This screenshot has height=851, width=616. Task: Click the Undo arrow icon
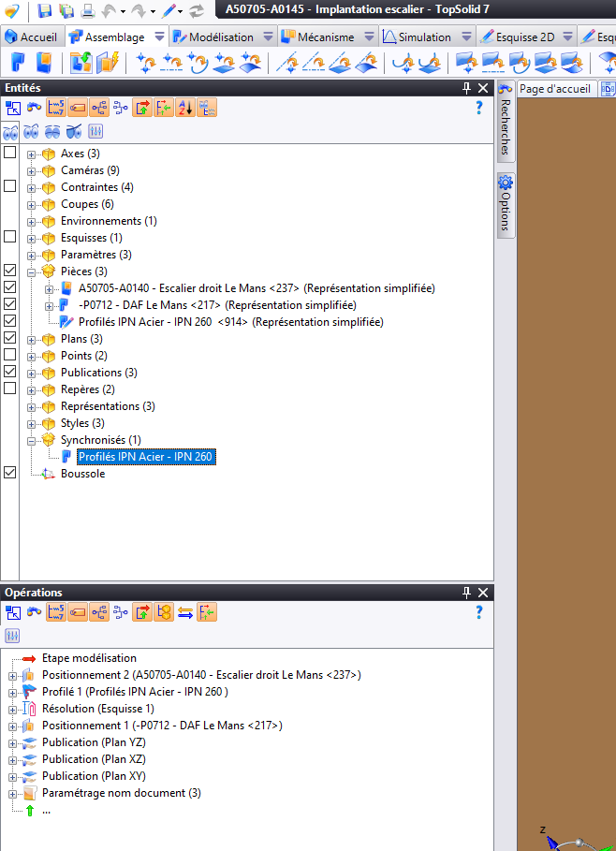click(x=110, y=10)
